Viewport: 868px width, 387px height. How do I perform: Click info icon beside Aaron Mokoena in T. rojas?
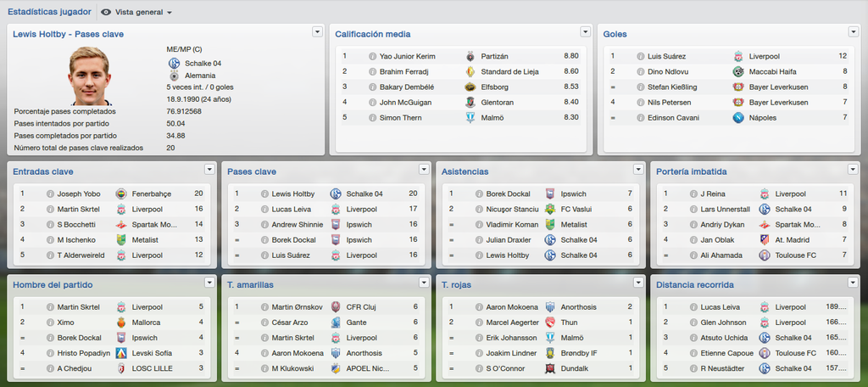coord(479,307)
